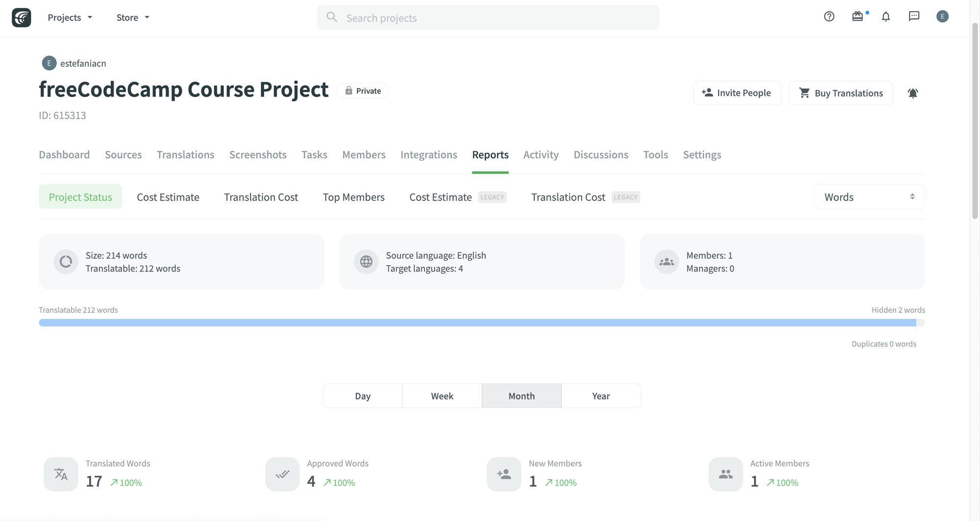The width and height of the screenshot is (980, 521).
Task: Select the Week period toggle
Action: (x=442, y=396)
